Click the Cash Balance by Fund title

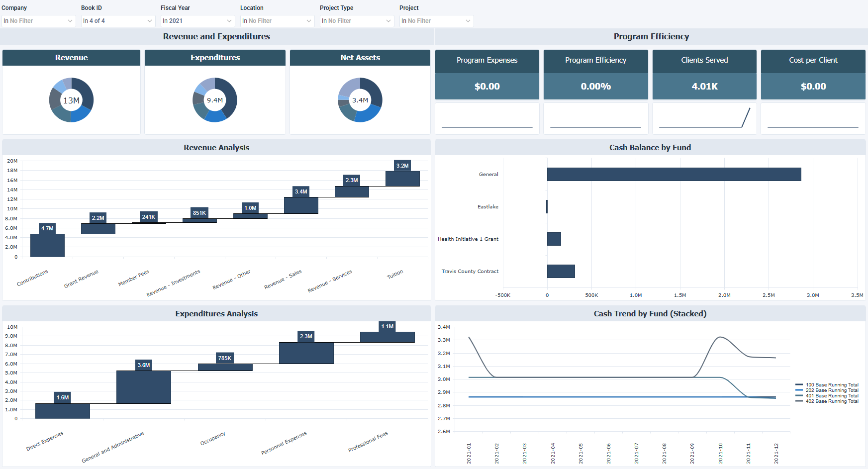pos(650,148)
